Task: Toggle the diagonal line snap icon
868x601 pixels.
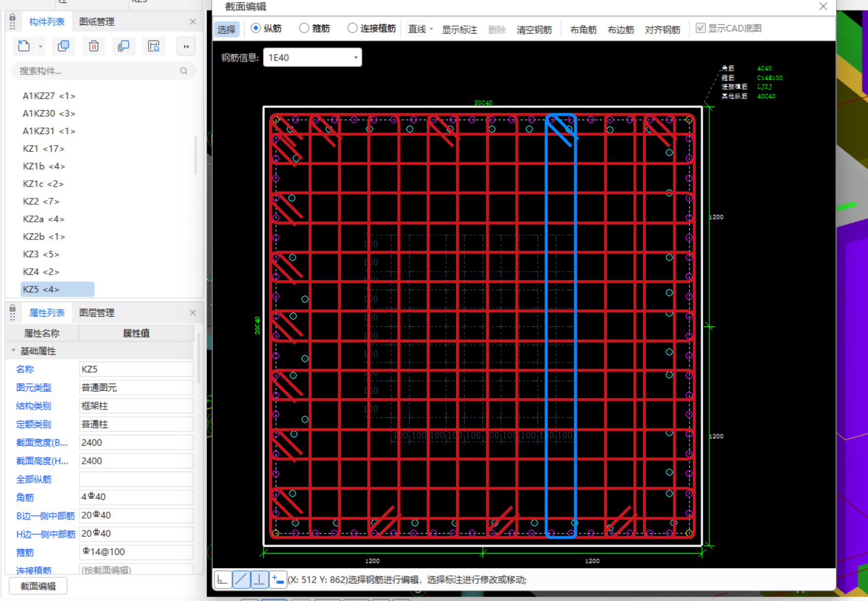Action: tap(241, 580)
